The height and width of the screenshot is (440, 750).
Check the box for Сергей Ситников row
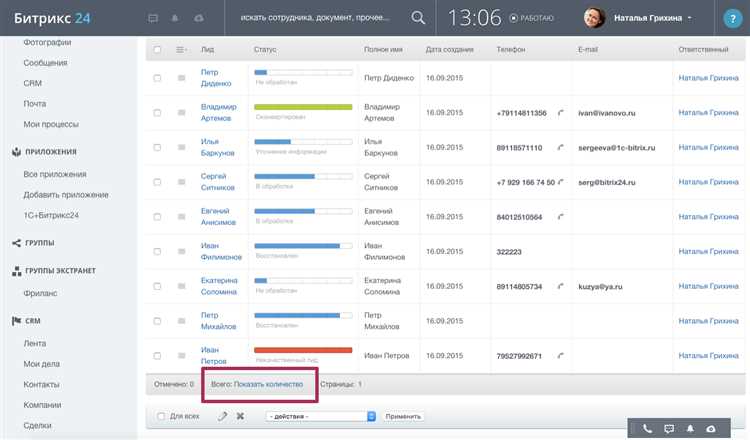coord(157,182)
